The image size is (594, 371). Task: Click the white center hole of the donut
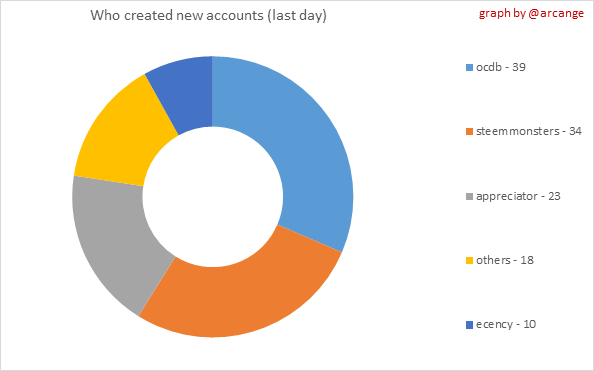pos(213,197)
